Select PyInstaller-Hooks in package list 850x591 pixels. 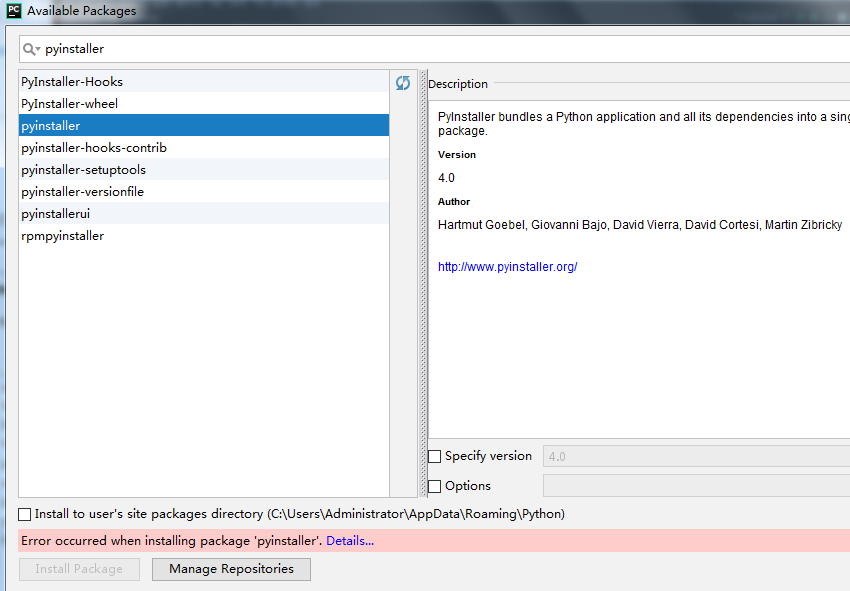pos(204,81)
